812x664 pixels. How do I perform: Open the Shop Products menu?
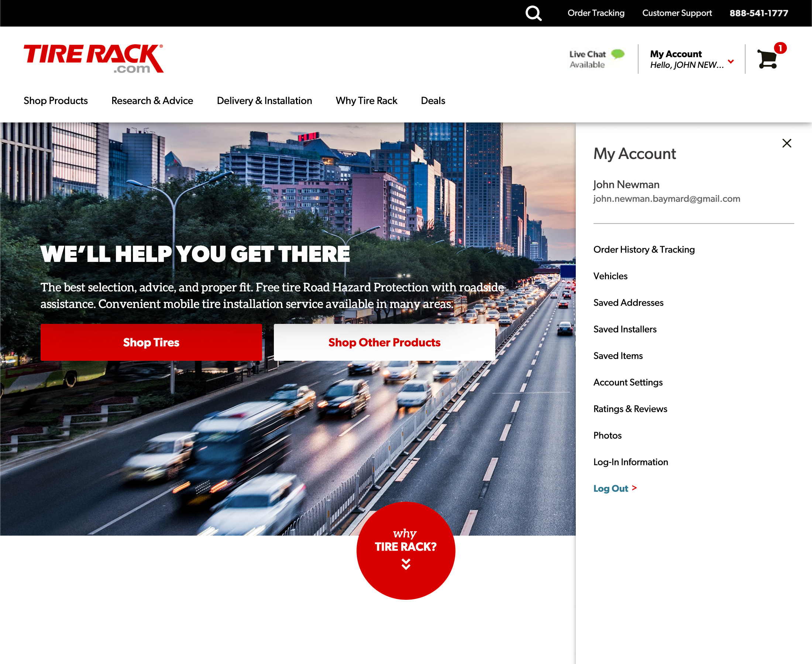click(x=55, y=101)
